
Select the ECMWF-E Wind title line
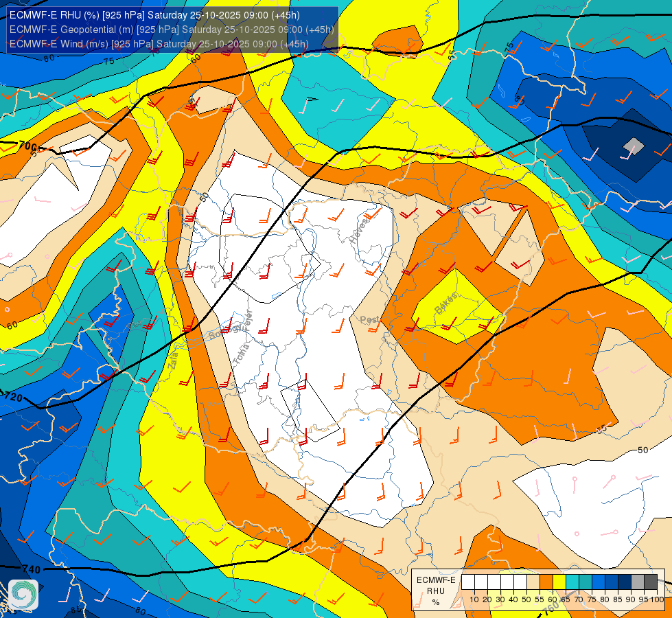(159, 44)
